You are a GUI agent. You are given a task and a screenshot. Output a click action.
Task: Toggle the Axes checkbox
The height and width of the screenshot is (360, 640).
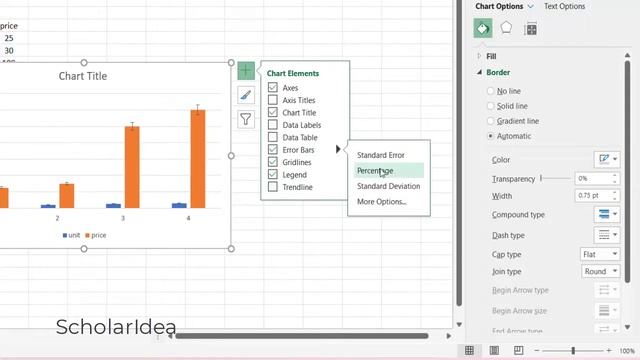[273, 87]
